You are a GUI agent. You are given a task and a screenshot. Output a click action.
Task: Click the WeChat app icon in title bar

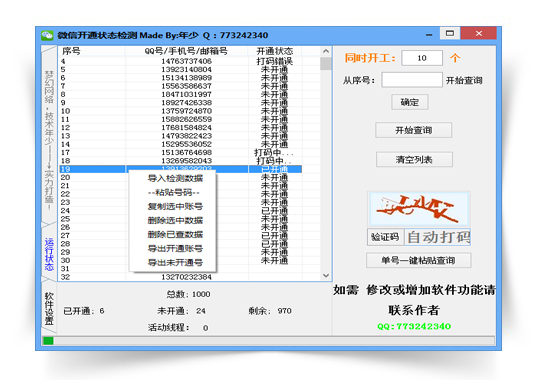click(x=47, y=35)
